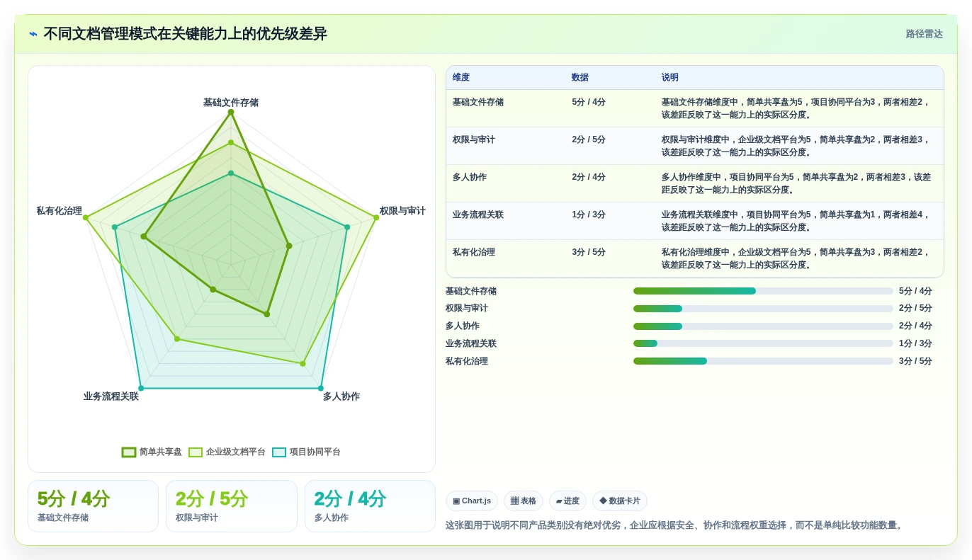972x560 pixels.
Task: Click the 私有化治理 radar axis label
Action: click(x=60, y=211)
